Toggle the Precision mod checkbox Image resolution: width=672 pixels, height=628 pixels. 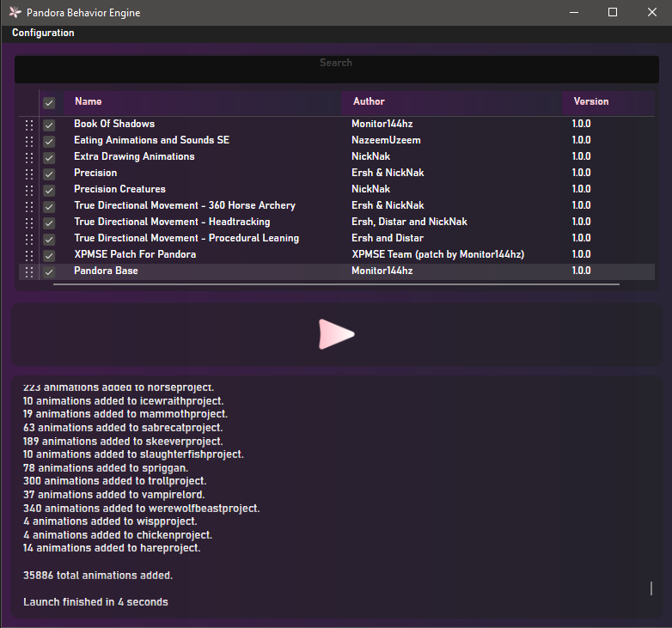click(x=49, y=174)
